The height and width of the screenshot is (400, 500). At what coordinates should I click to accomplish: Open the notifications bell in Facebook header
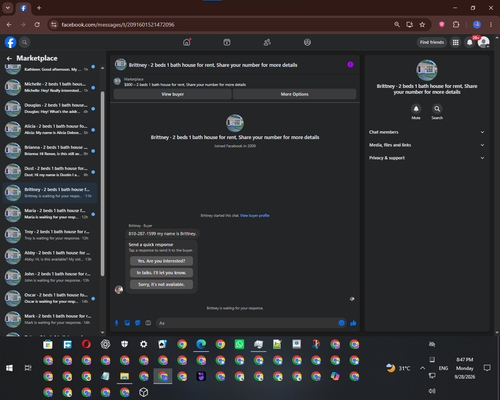pos(470,42)
